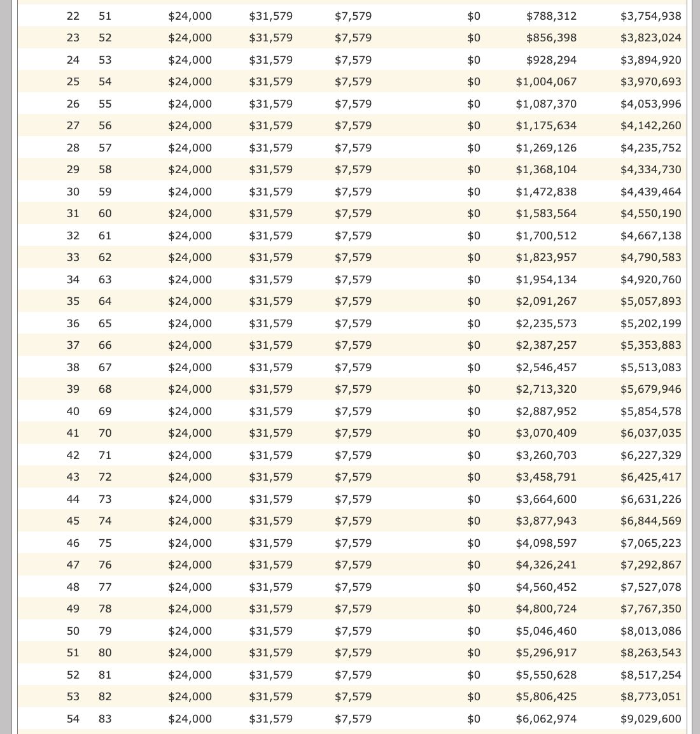The image size is (700, 734).
Task: Select the $2,091,267 balance cell
Action: coord(546,302)
